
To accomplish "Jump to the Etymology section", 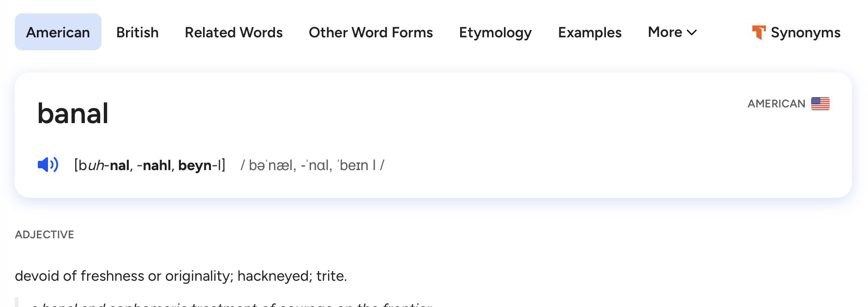I will coord(495,32).
